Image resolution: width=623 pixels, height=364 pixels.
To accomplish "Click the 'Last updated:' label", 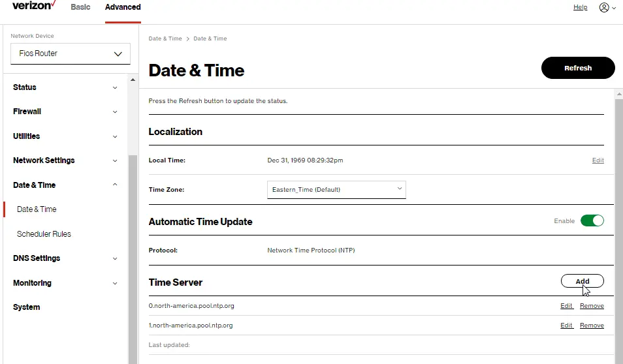I will coord(169,345).
